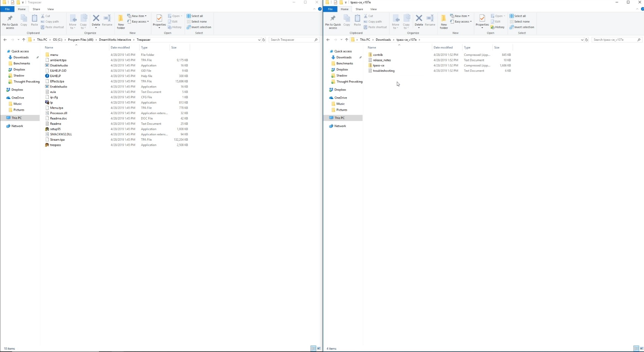Open Share tab in Trespasser window

[36, 9]
